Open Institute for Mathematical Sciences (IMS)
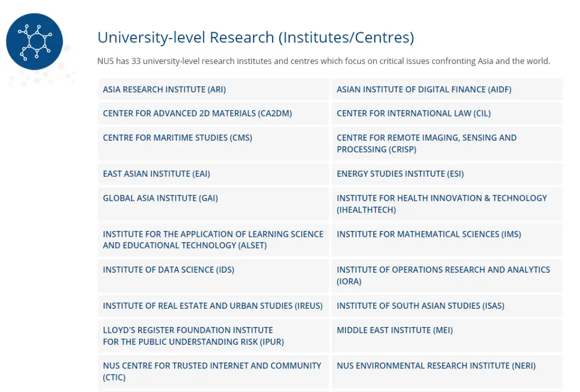 [x=429, y=234]
